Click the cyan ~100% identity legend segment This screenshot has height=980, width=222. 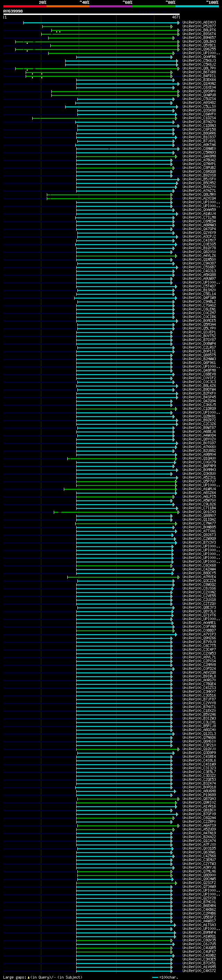point(197,6)
